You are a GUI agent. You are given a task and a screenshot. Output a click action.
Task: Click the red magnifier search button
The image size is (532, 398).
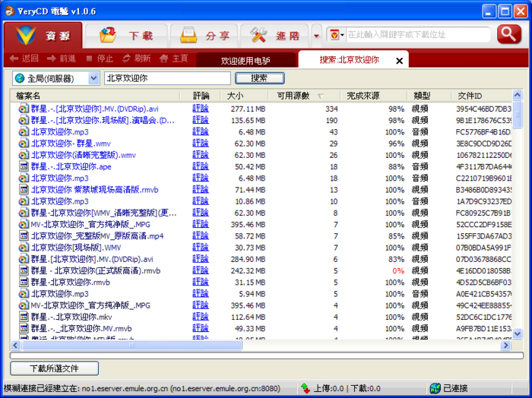(x=509, y=34)
